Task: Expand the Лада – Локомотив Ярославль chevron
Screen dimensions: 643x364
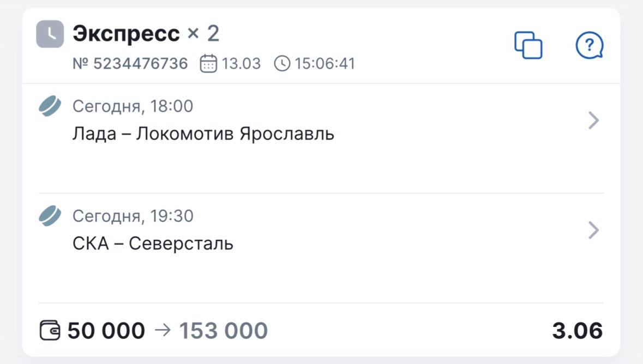Action: click(594, 120)
